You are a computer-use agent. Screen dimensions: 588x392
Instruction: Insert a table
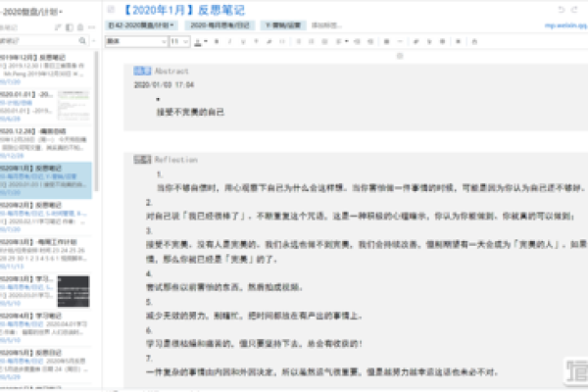click(x=387, y=41)
